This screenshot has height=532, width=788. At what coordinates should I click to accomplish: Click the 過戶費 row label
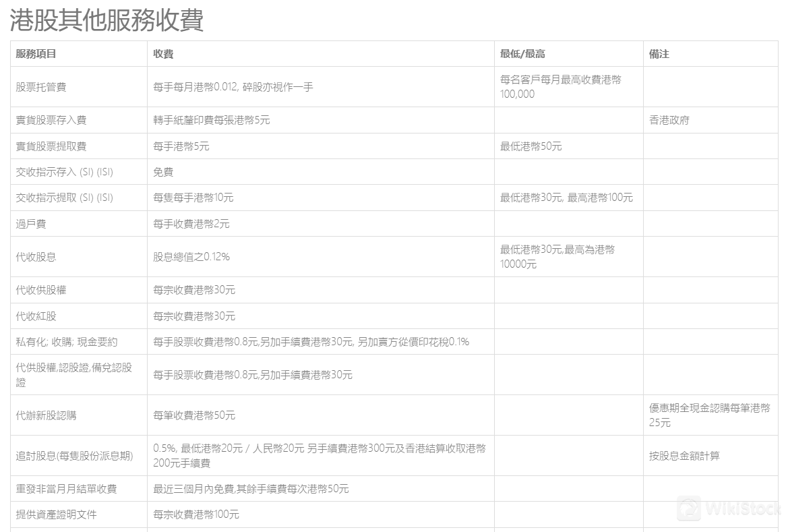coord(30,224)
